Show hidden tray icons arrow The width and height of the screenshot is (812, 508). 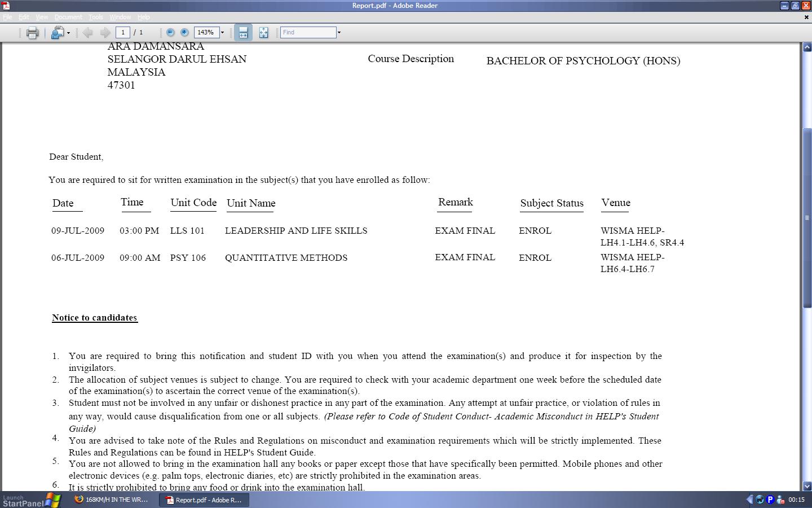749,500
